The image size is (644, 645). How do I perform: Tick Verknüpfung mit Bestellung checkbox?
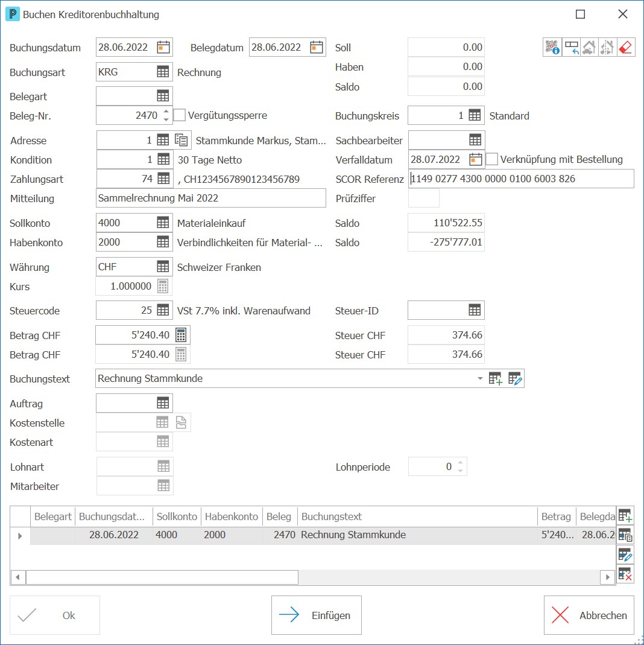[491, 159]
